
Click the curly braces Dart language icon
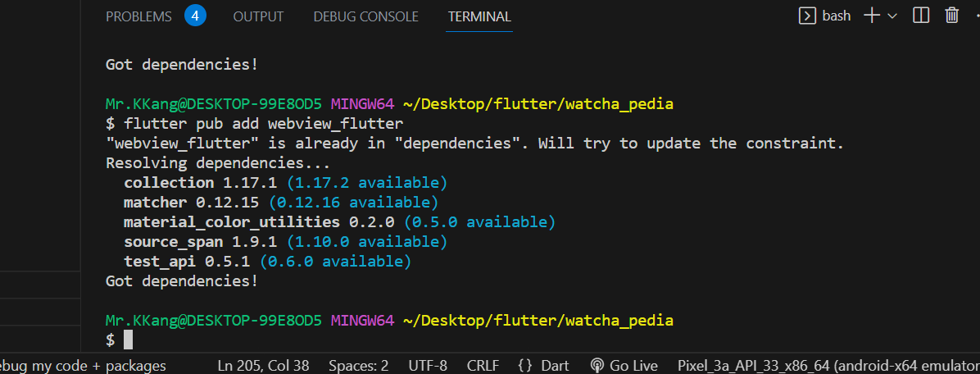point(525,366)
